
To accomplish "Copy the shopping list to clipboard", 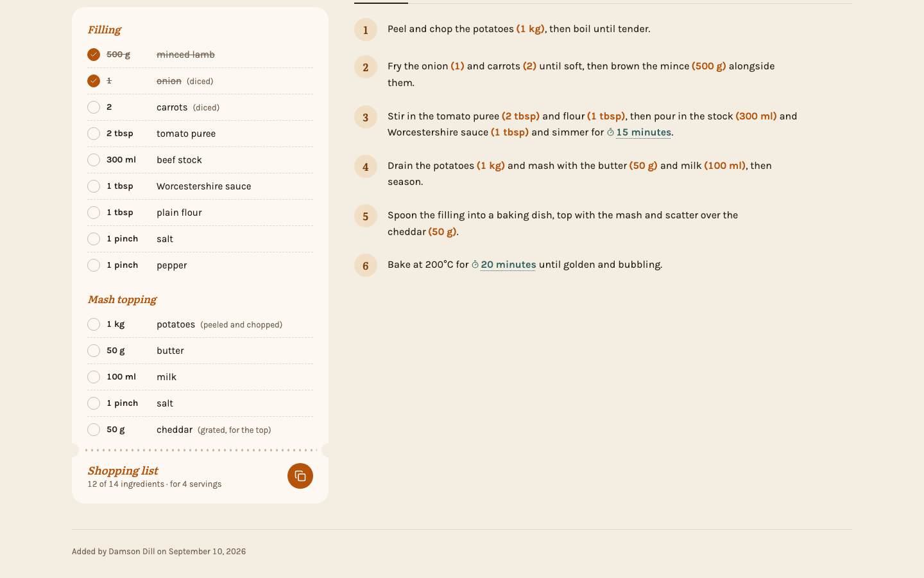I will click(300, 476).
